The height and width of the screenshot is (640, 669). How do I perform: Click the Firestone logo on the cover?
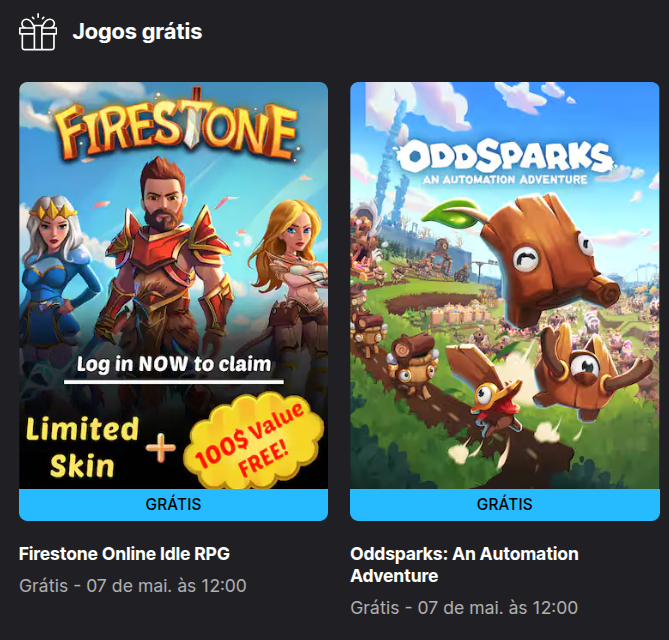(177, 124)
